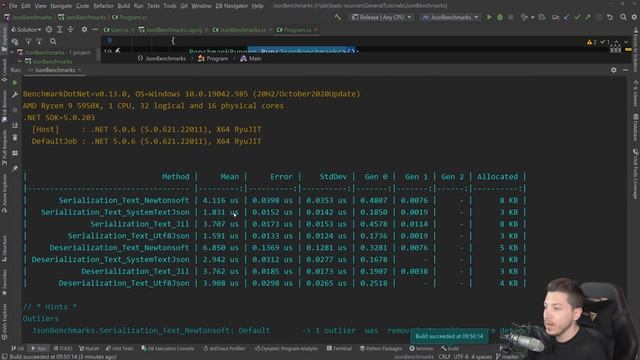This screenshot has height=360, width=640.
Task: Open the Build menu
Action: click(123, 6)
